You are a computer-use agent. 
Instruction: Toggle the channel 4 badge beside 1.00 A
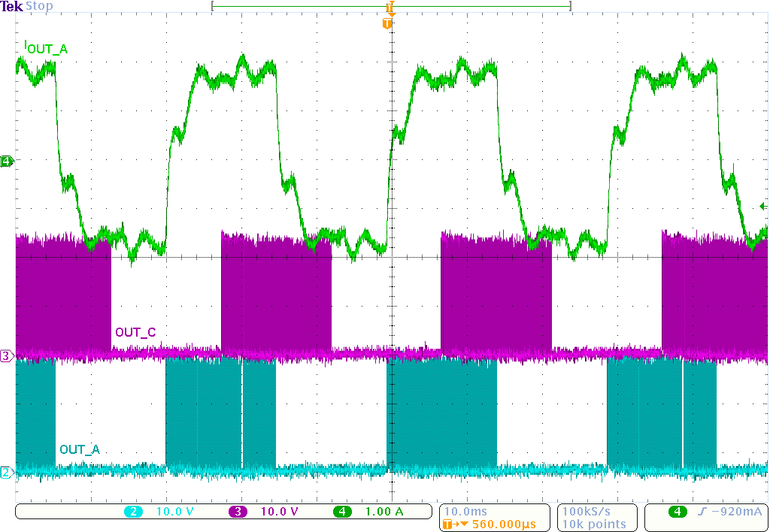pos(342,512)
